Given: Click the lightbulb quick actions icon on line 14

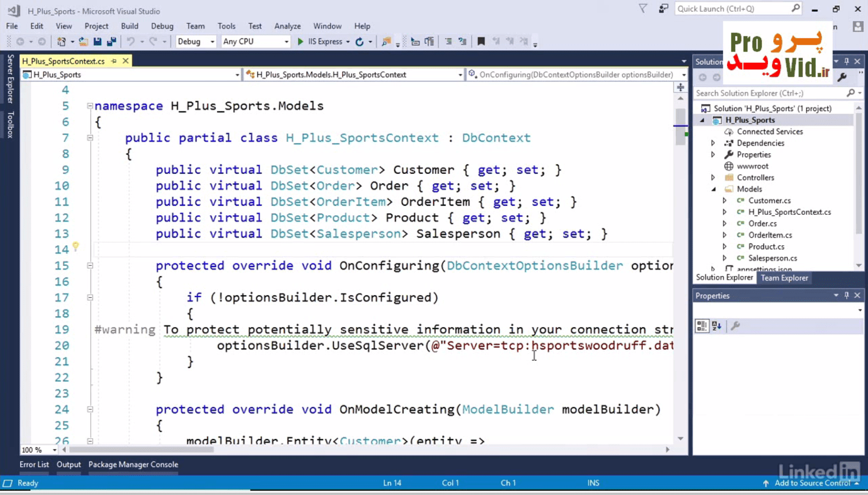Looking at the screenshot, I should [75, 246].
